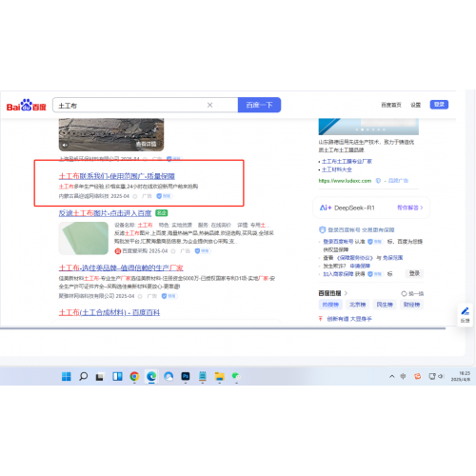Open WeChat from taskbar
Image resolution: width=476 pixels, height=476 pixels.
(x=236, y=376)
